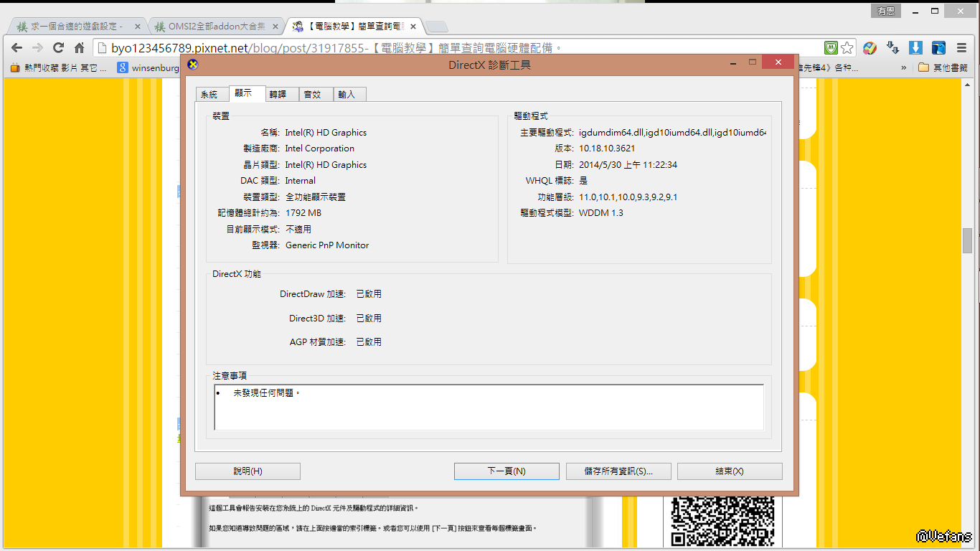980x551 pixels.
Task: Click the QR code image on the webpage
Action: [722, 522]
